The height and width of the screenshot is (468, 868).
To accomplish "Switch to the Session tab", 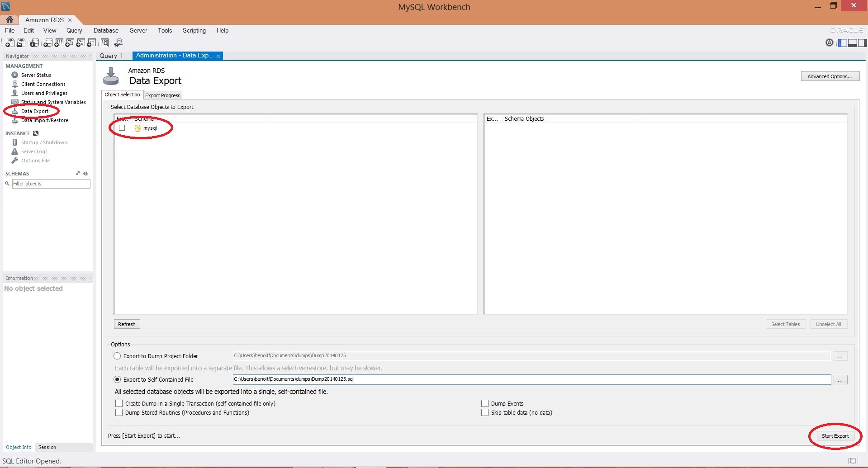I will (47, 447).
